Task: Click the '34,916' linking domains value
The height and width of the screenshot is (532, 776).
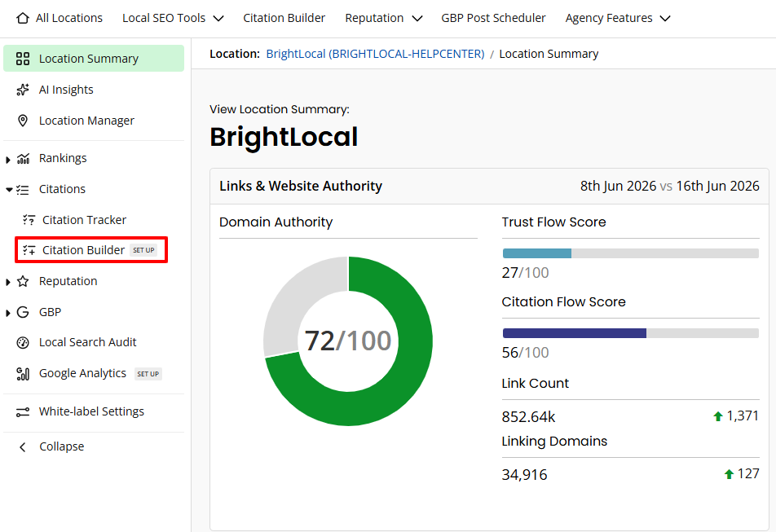Action: click(x=524, y=475)
